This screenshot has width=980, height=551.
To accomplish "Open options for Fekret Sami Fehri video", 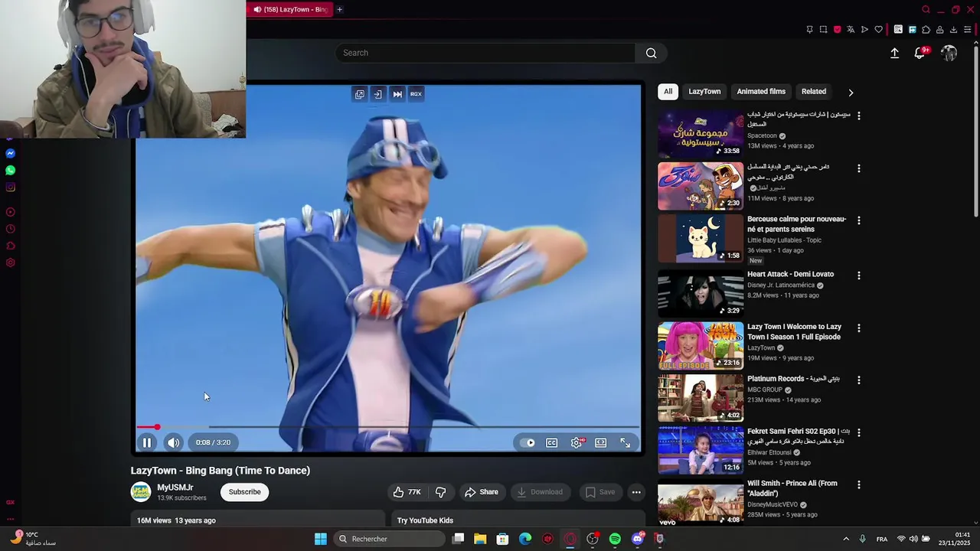I will 858,432.
